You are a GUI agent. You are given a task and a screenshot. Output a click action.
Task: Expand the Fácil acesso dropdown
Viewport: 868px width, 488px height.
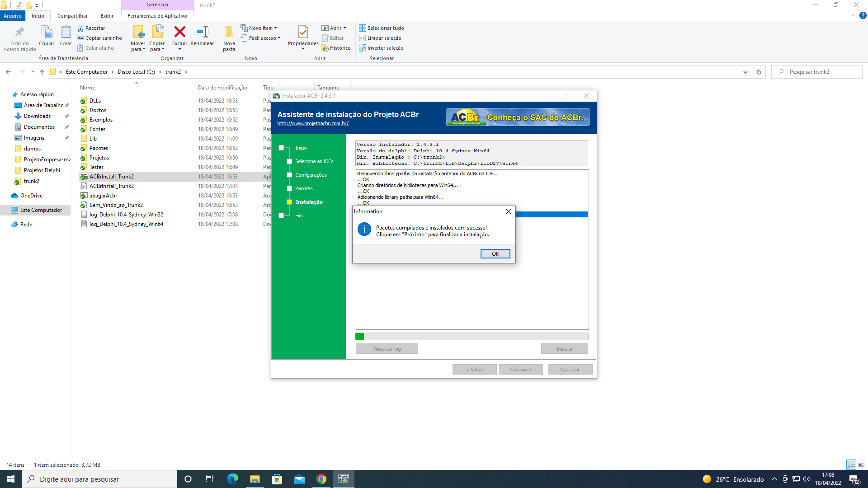279,38
